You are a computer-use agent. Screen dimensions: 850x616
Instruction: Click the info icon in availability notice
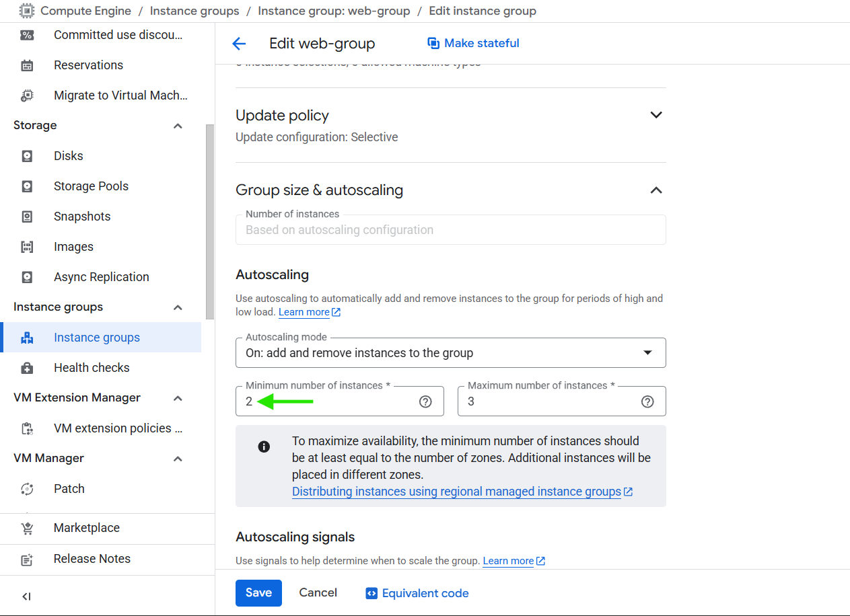[x=264, y=447]
